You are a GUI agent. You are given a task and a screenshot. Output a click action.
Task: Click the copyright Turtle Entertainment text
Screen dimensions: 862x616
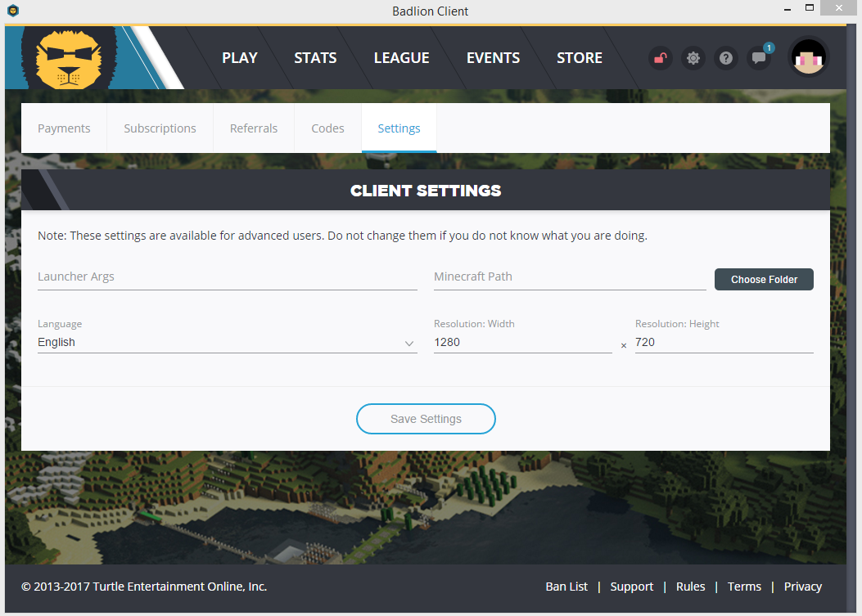tap(144, 587)
